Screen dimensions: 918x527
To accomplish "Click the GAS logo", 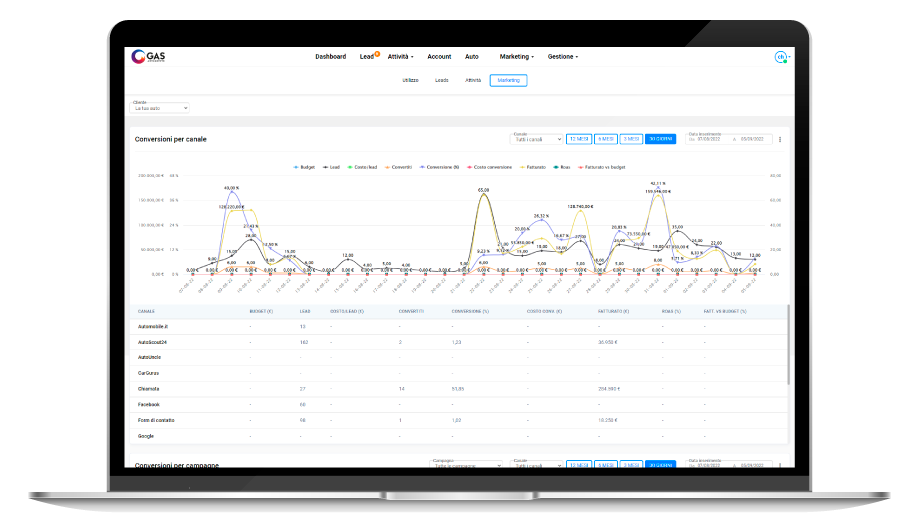I will [148, 56].
